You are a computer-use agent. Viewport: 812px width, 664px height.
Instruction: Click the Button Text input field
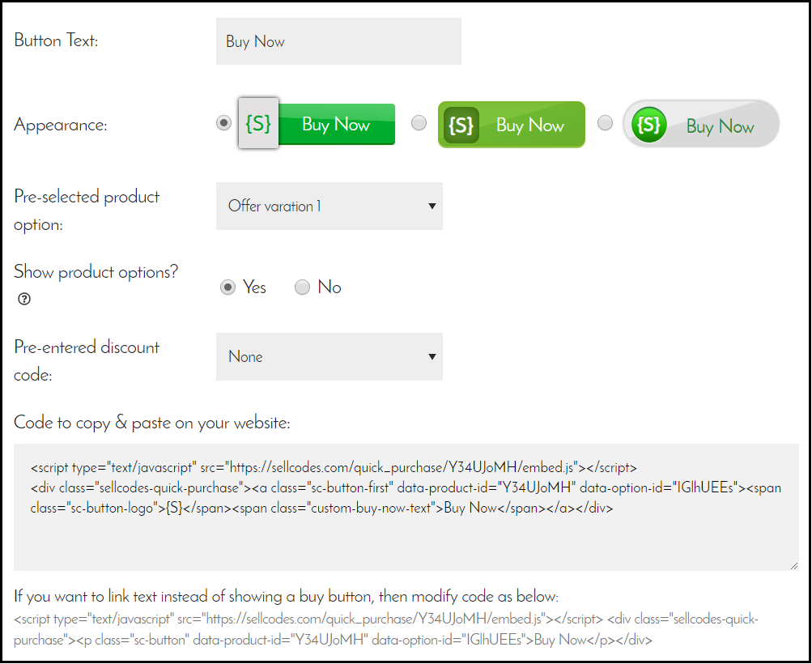338,41
